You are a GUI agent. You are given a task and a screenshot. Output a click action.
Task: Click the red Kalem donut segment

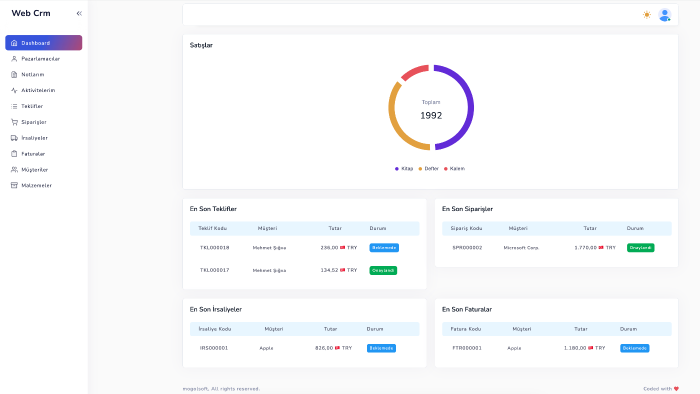pyautogui.click(x=415, y=72)
